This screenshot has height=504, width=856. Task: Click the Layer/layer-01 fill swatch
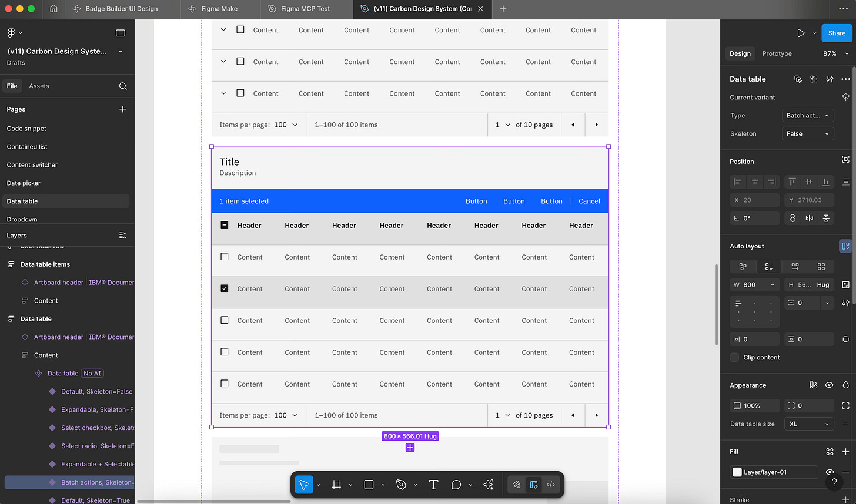(x=737, y=472)
